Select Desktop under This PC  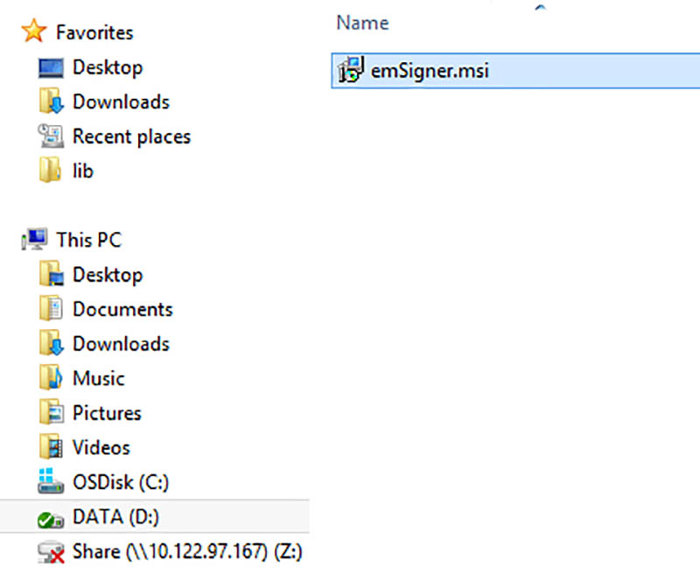click(107, 275)
